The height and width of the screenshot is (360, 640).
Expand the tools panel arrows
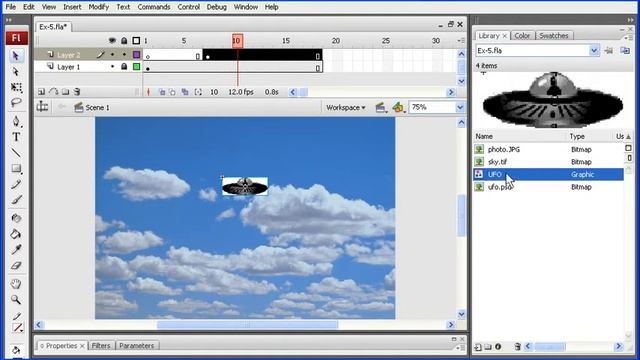9,20
